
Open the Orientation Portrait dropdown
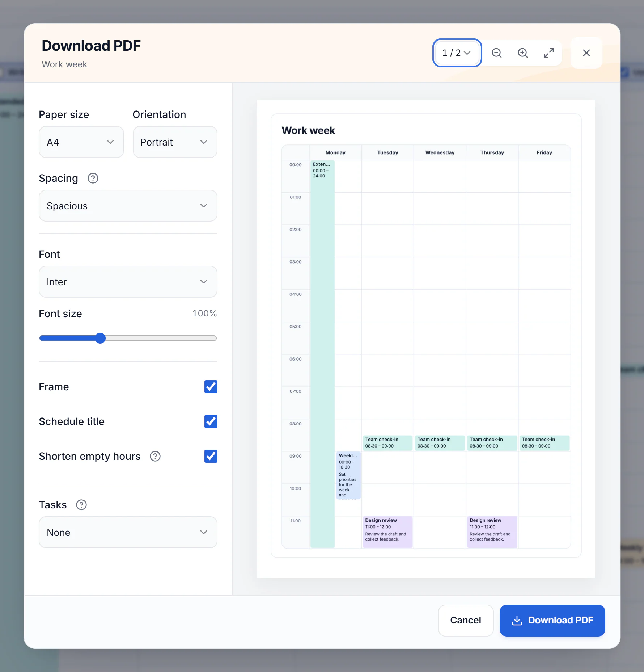pyautogui.click(x=175, y=142)
